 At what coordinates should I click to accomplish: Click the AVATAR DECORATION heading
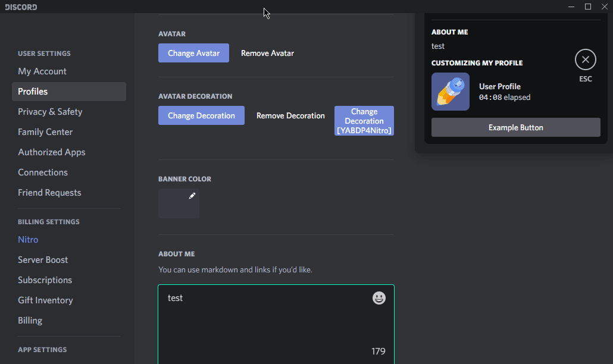[195, 96]
